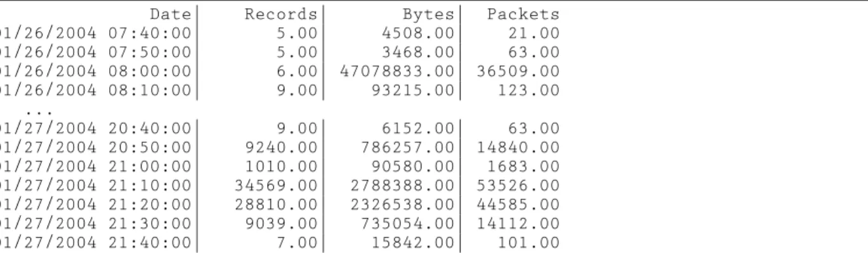Click the Records column header
The height and width of the screenshot is (253, 868).
[281, 14]
